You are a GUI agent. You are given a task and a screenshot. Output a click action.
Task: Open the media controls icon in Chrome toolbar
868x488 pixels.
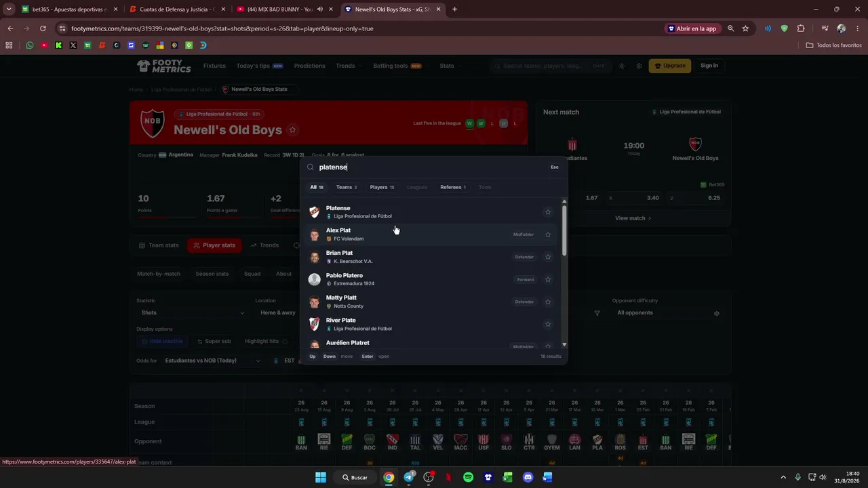tap(825, 28)
